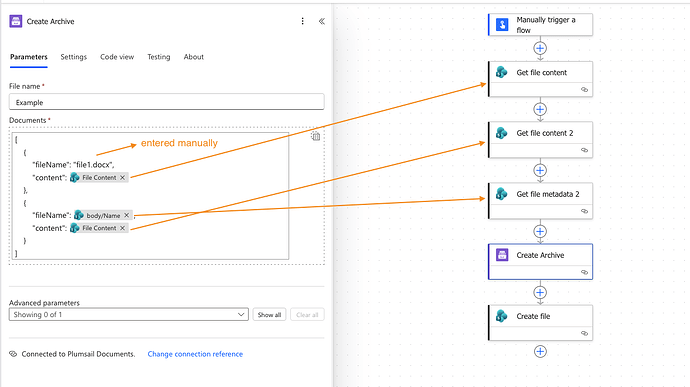
Task: Click Plumsail icon on Create Archive card
Action: coord(502,255)
